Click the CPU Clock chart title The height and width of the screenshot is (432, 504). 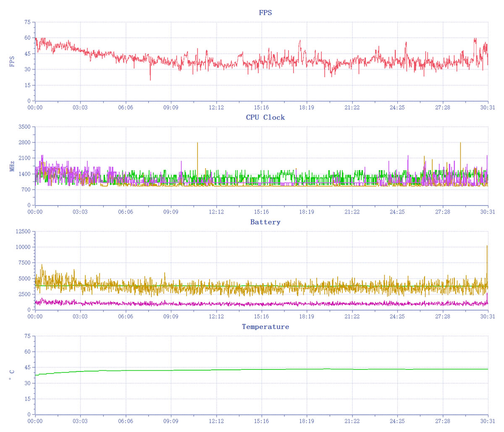point(265,117)
